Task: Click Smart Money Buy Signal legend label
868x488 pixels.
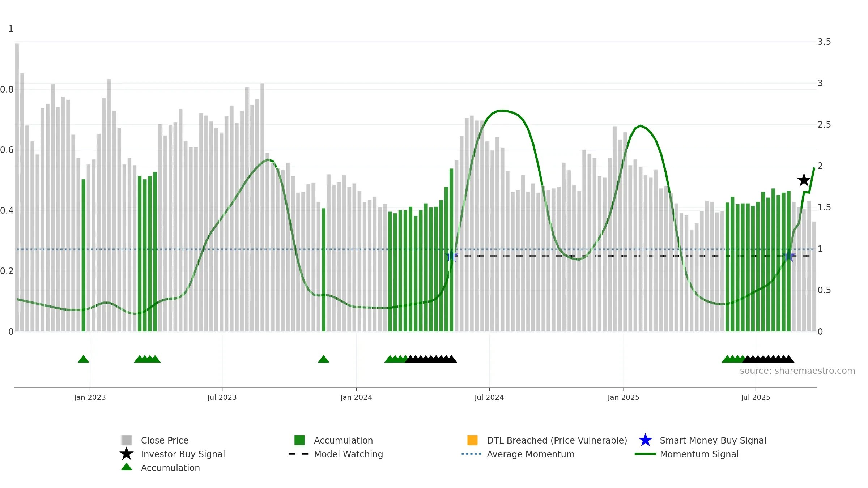Action: 713,440
